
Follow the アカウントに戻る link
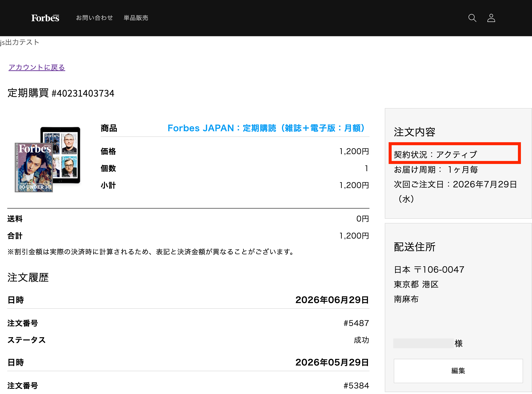coord(37,68)
